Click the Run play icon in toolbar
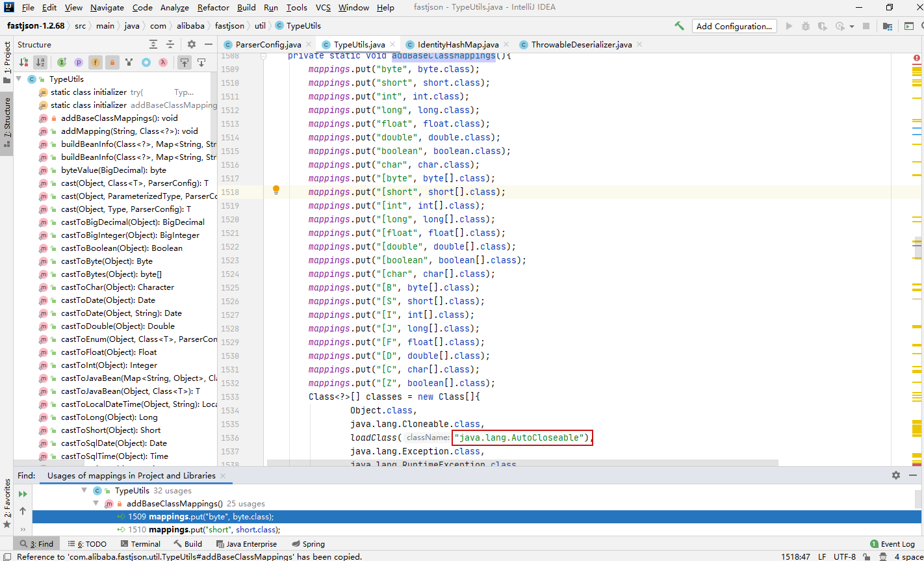The width and height of the screenshot is (924, 561). coord(789,26)
